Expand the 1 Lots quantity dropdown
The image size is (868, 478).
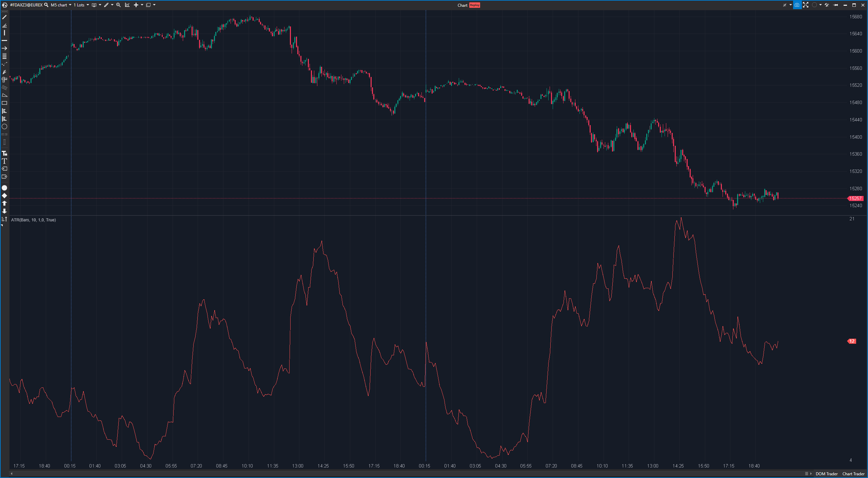pos(81,5)
